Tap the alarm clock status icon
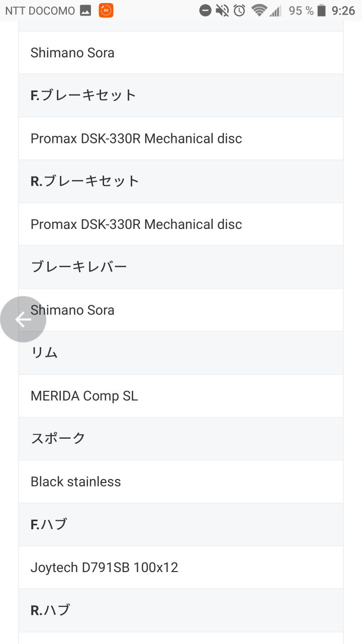Image resolution: width=362 pixels, height=644 pixels. coord(240,11)
